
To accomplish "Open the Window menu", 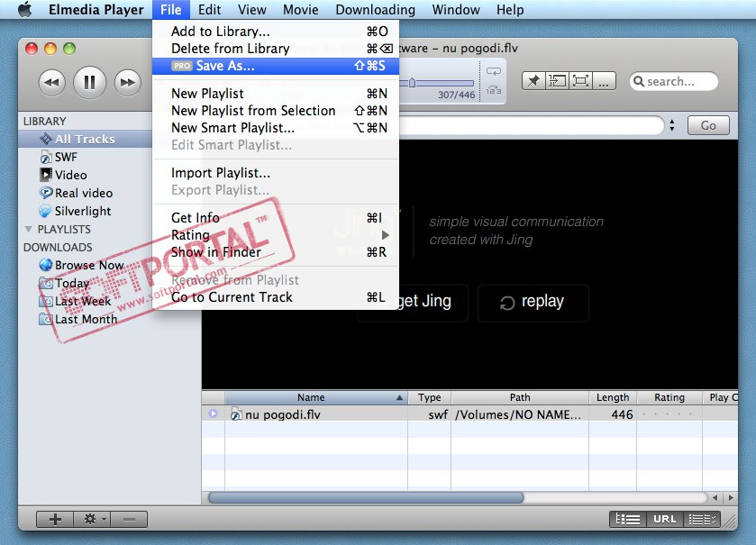I will tap(456, 10).
